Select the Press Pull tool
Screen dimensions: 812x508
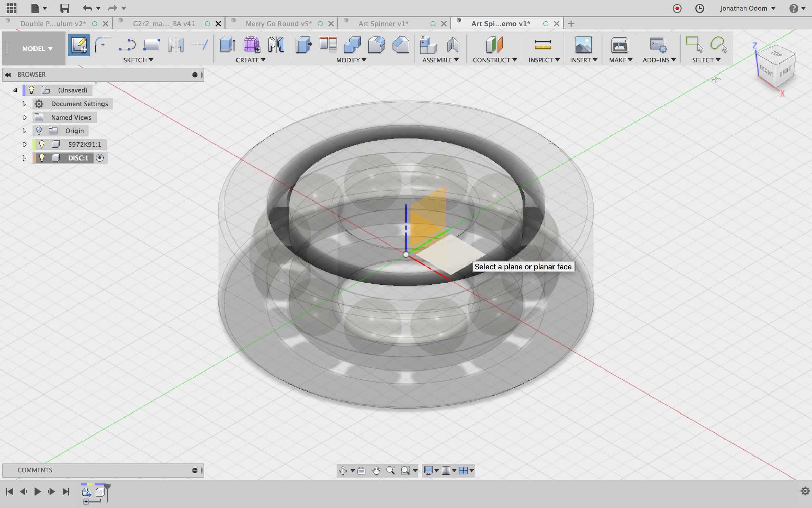pos(303,45)
